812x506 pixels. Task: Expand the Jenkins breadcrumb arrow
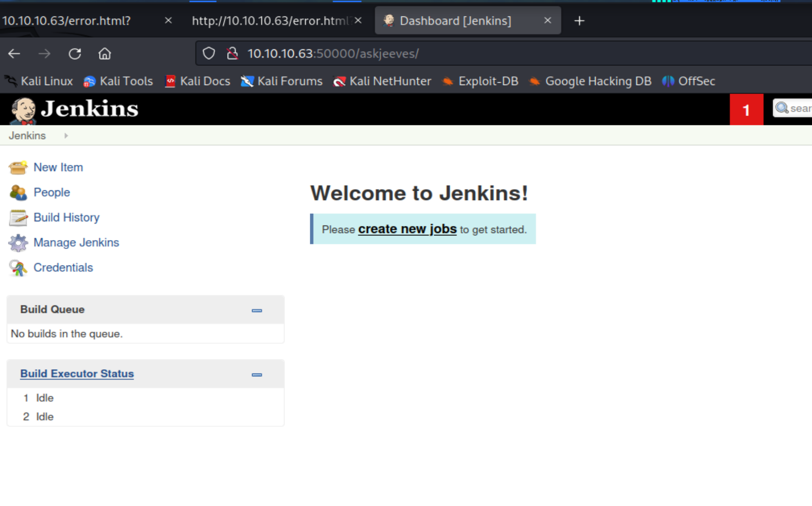[x=66, y=136]
